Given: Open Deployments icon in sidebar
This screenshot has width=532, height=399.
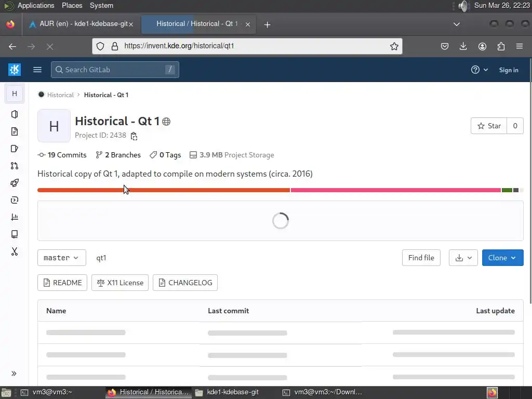Looking at the screenshot, I should pyautogui.click(x=15, y=200).
